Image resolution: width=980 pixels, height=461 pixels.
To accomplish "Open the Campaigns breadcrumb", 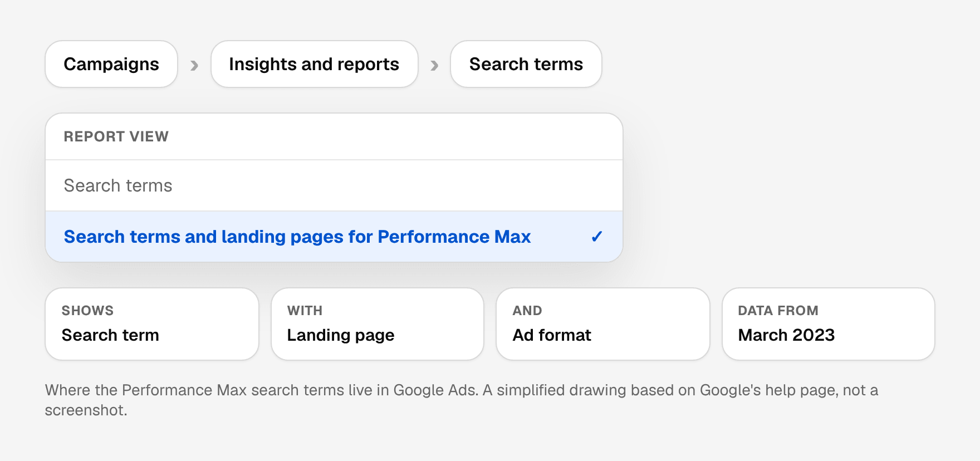I will (x=111, y=64).
